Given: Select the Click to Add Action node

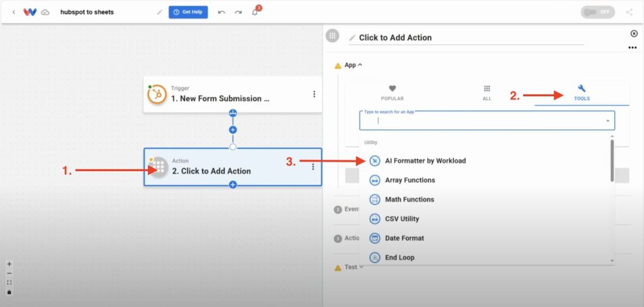Looking at the screenshot, I should tap(233, 167).
